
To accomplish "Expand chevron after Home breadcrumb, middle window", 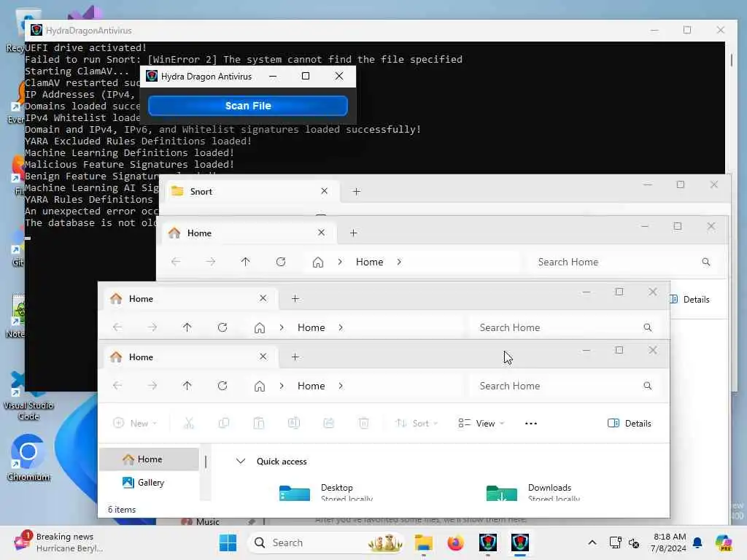I will click(x=341, y=327).
